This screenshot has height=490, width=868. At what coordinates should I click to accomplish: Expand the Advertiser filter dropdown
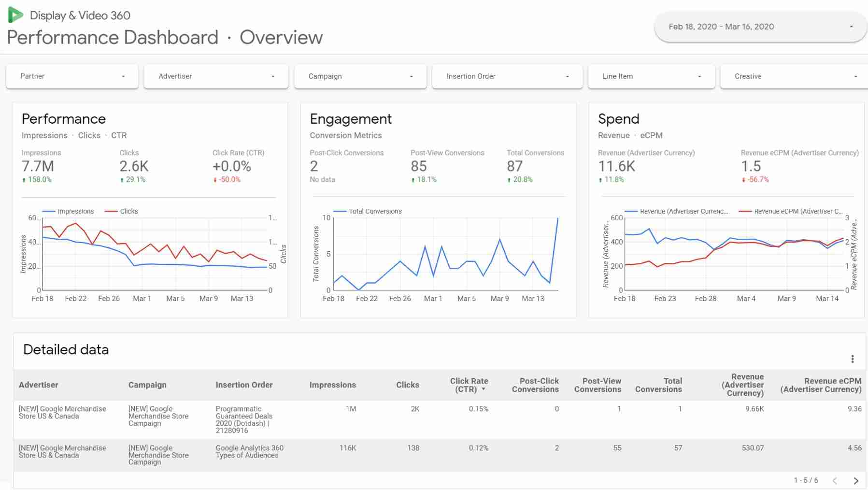click(x=216, y=76)
